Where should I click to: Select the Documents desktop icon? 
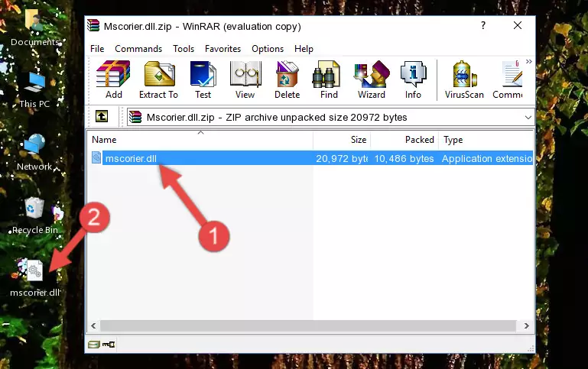(x=34, y=28)
